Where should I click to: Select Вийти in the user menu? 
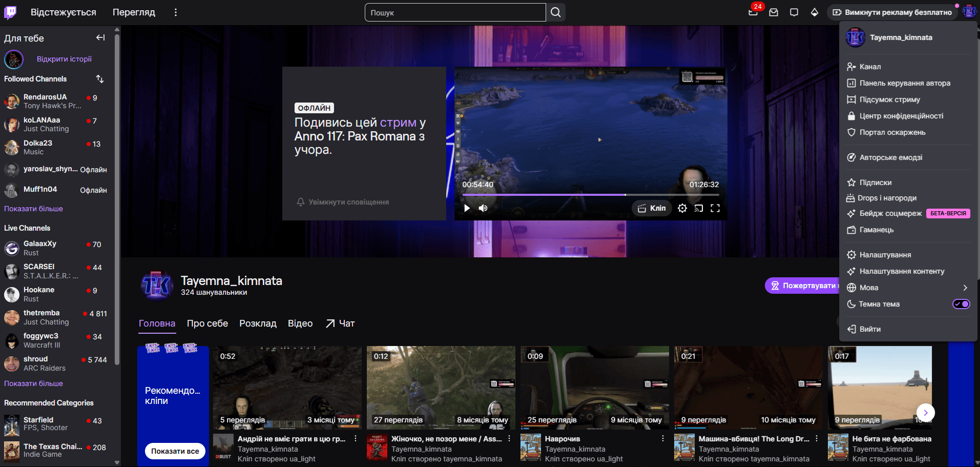coord(870,329)
